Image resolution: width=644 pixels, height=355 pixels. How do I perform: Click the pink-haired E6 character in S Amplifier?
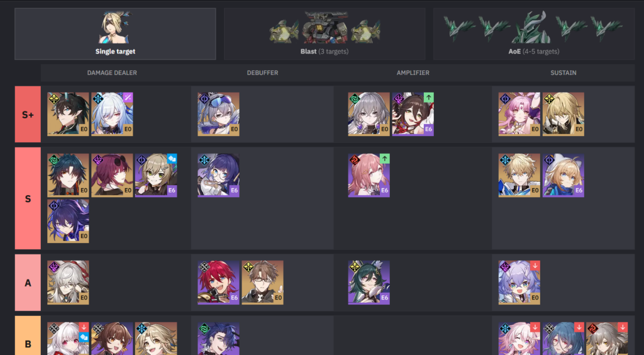click(x=369, y=176)
